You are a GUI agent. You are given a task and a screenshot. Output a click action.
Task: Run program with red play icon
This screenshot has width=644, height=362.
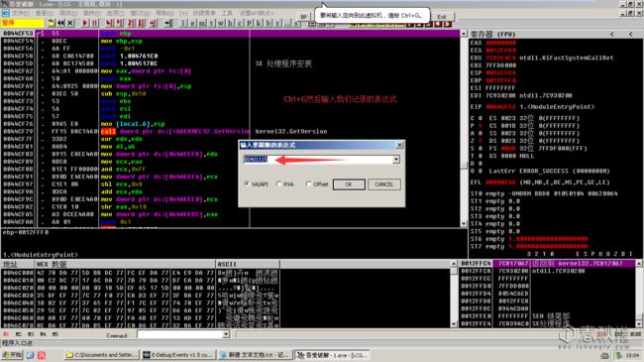coord(84,23)
